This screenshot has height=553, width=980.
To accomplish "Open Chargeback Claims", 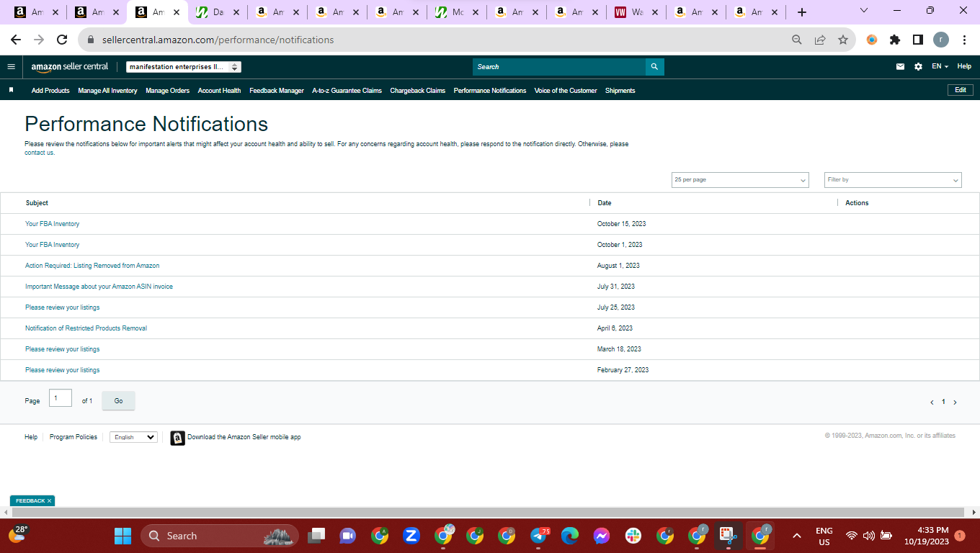I will point(418,91).
